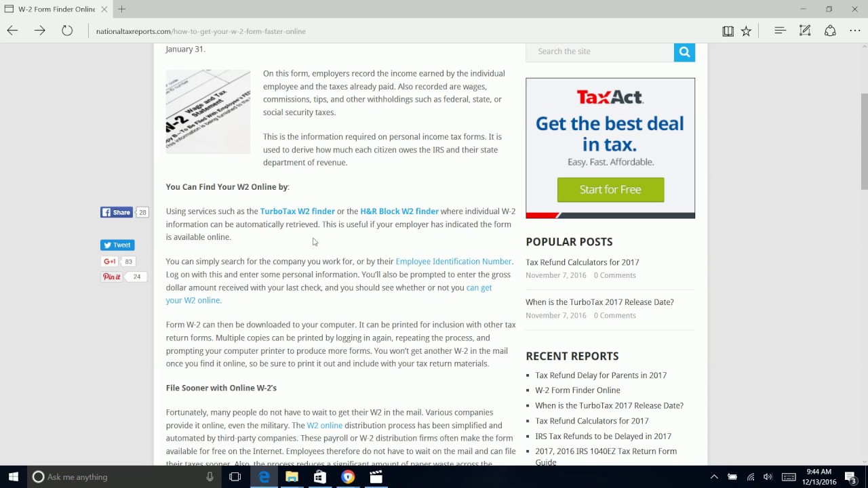The width and height of the screenshot is (868, 488).
Task: Open the Edge Hub panel
Action: click(x=780, y=30)
